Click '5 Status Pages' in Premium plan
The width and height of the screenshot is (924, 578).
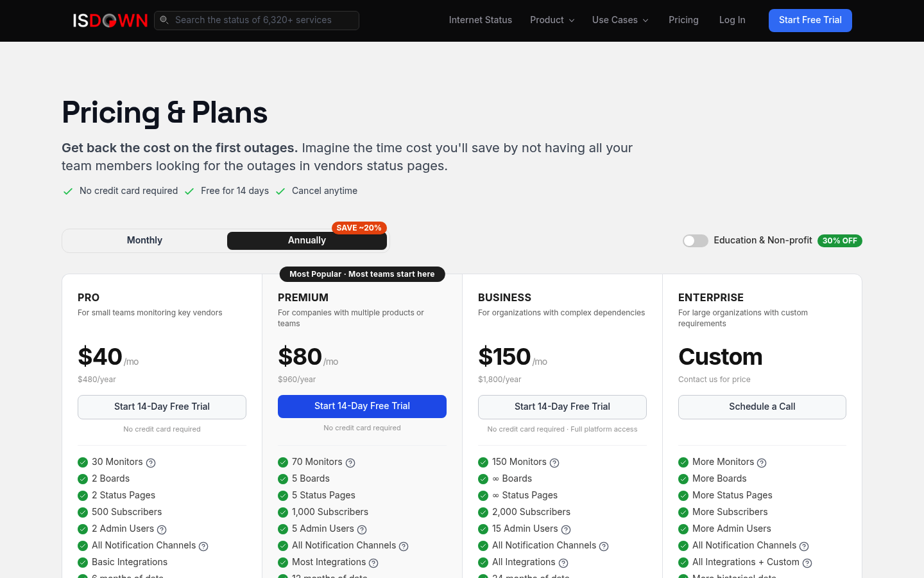point(323,496)
